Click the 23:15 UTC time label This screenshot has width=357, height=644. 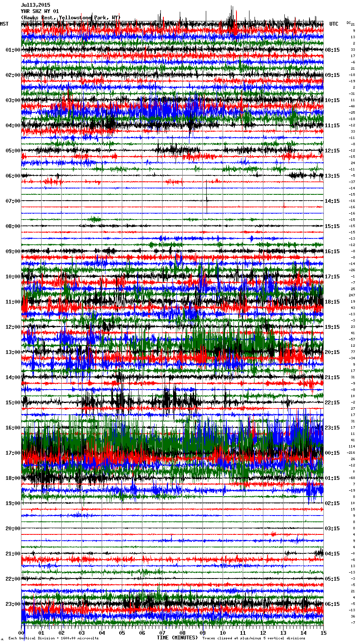click(x=332, y=428)
